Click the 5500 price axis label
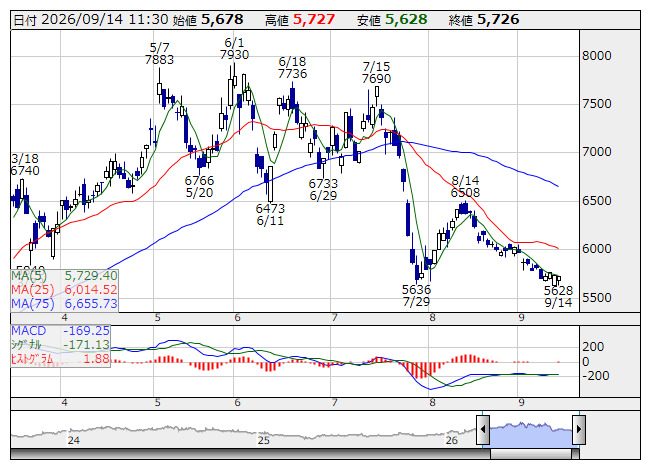 [596, 298]
